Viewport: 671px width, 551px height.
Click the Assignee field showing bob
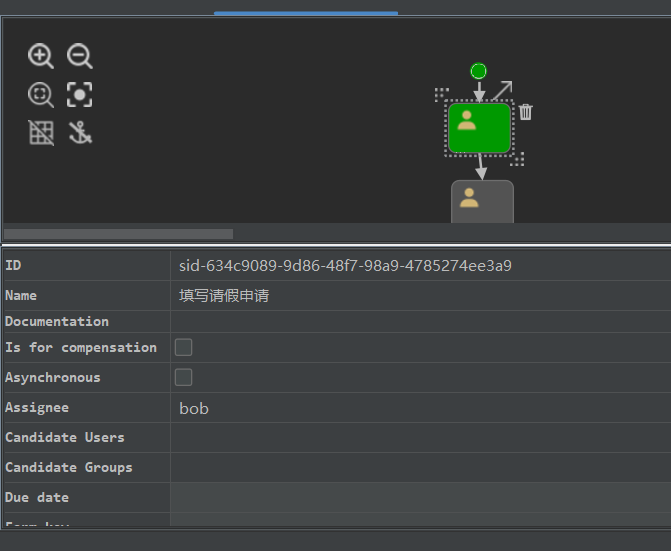pyautogui.click(x=420, y=408)
